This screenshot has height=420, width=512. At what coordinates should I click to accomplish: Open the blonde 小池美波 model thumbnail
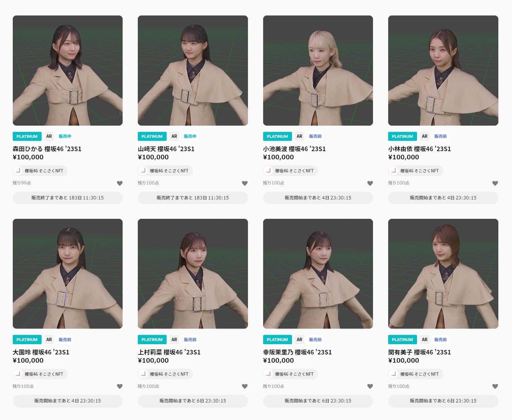pyautogui.click(x=318, y=70)
